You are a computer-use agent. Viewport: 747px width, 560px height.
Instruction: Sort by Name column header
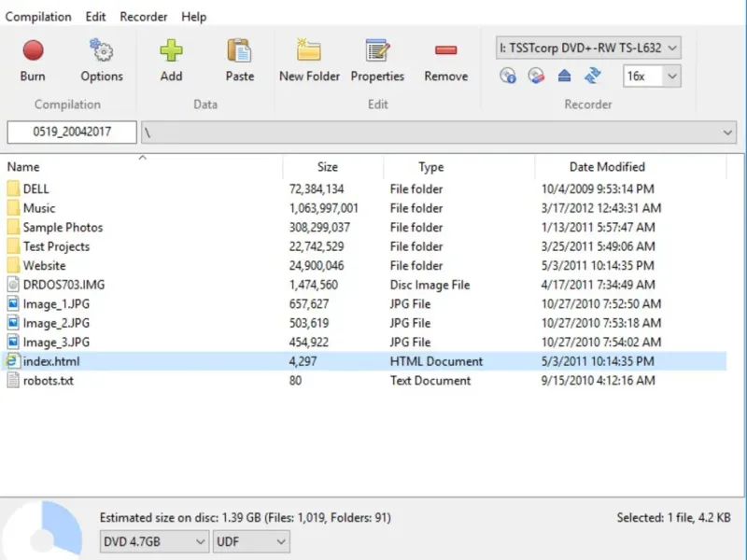pyautogui.click(x=141, y=167)
